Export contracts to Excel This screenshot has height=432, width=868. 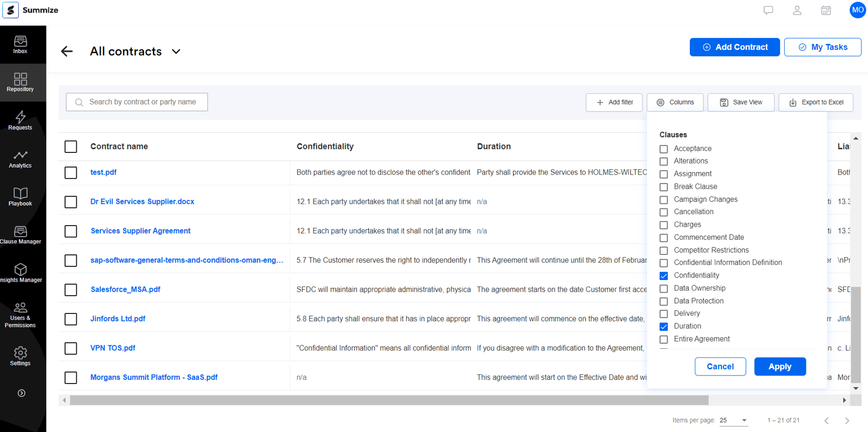pos(816,102)
